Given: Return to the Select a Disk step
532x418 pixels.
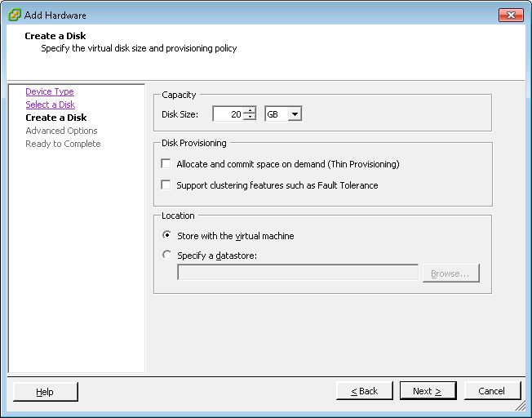Looking at the screenshot, I should pos(50,104).
